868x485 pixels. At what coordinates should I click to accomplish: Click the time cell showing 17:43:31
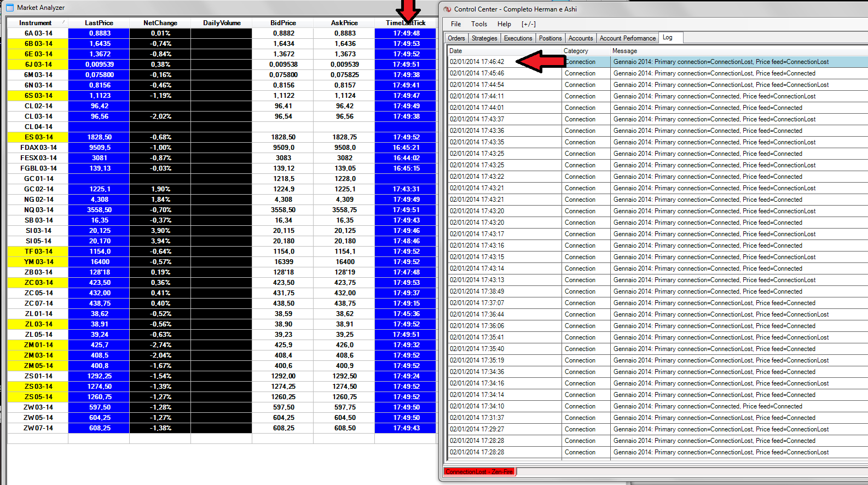(406, 189)
